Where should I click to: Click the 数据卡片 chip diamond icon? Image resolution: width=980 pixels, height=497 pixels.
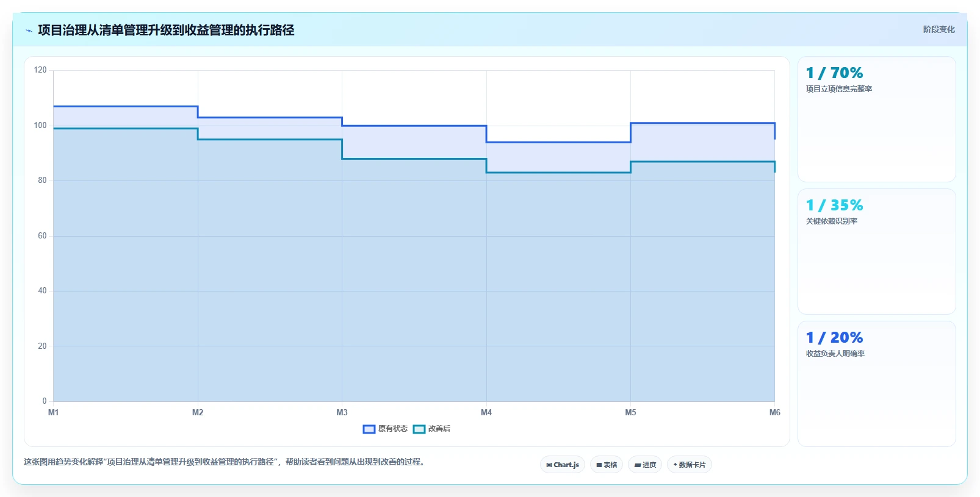click(x=675, y=465)
